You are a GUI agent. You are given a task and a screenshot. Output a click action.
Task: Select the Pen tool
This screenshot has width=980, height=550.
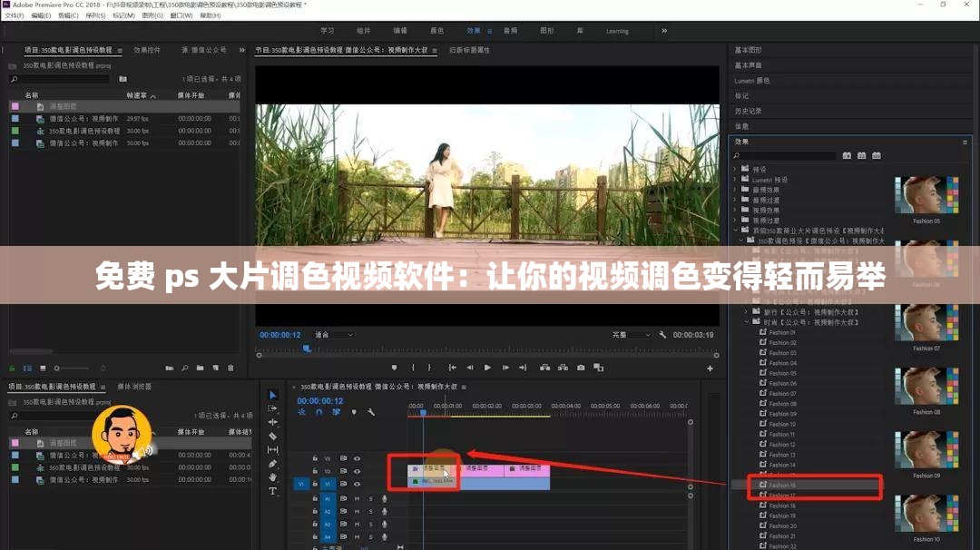click(272, 464)
